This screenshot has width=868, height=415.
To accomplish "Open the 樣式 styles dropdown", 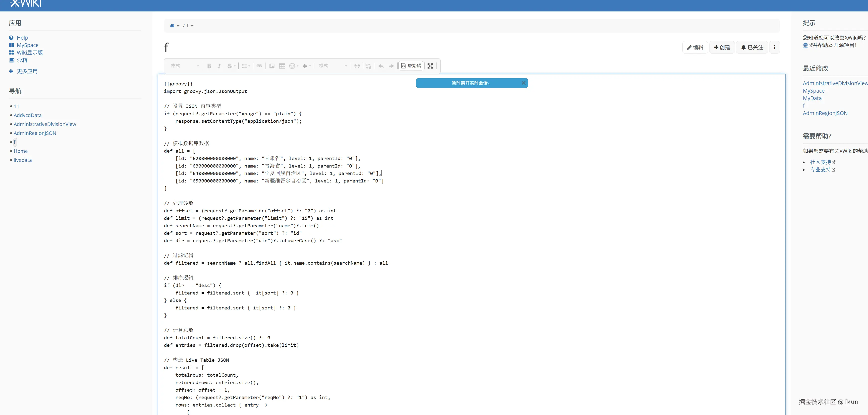I will [332, 66].
